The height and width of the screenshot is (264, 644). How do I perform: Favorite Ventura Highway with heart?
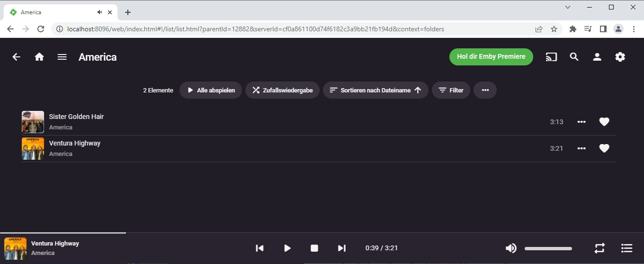tap(604, 148)
